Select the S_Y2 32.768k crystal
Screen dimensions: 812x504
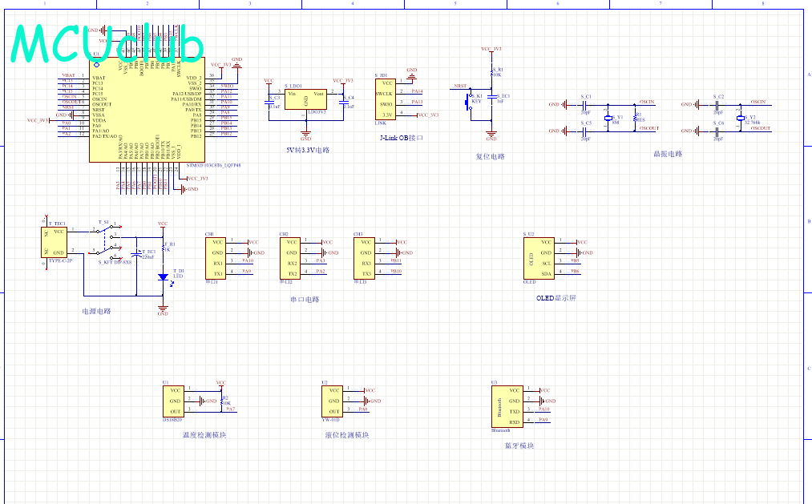click(741, 119)
